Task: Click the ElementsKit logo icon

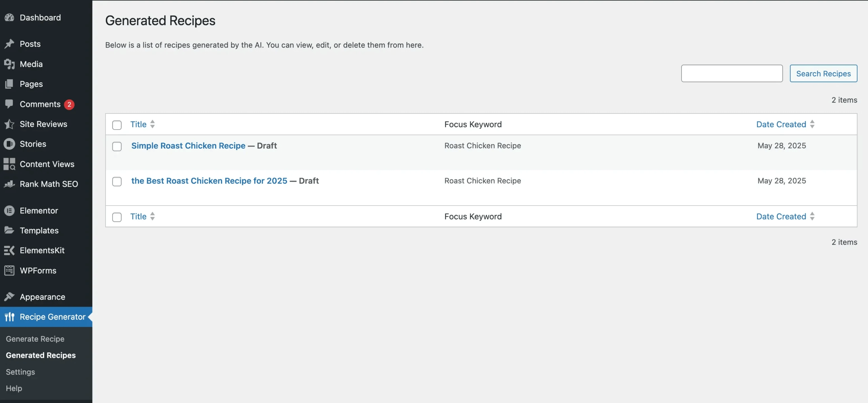Action: click(x=9, y=250)
